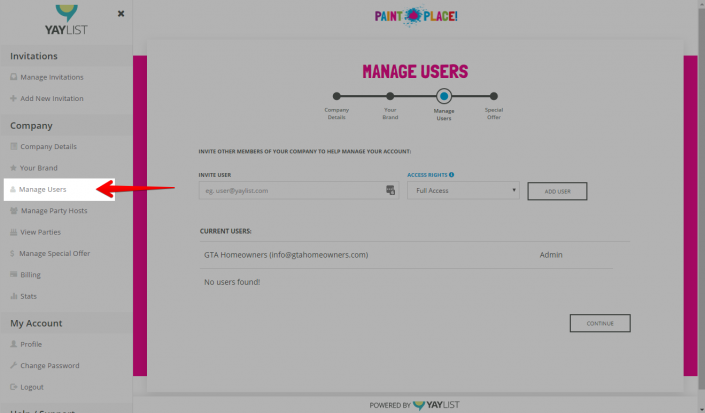Go to Company Details in the sidebar
Viewport: 705px width, 413px height.
[x=49, y=147]
